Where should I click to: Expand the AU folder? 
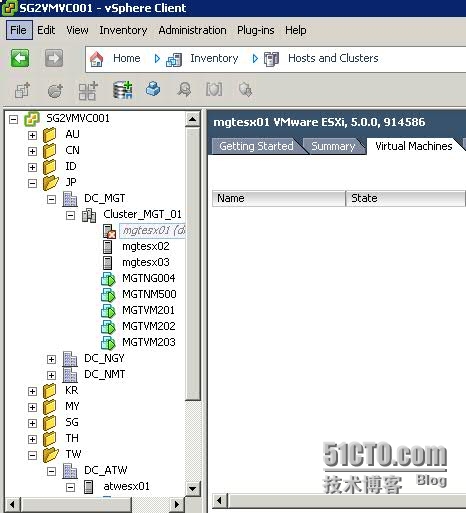click(32, 135)
